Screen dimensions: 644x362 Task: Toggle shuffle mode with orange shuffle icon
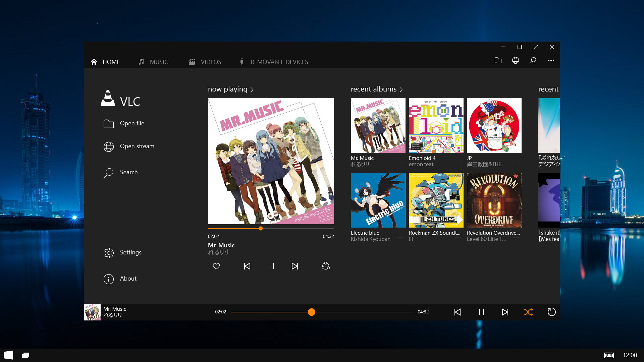pyautogui.click(x=528, y=312)
